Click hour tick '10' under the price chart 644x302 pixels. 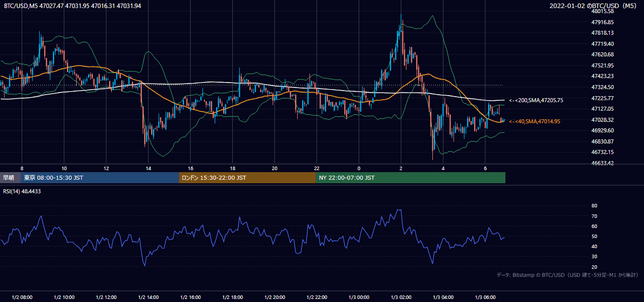[64, 168]
